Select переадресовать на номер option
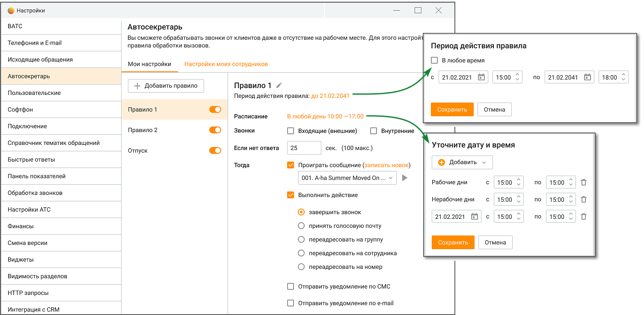Viewport: 644px width, 315px height. [x=301, y=267]
